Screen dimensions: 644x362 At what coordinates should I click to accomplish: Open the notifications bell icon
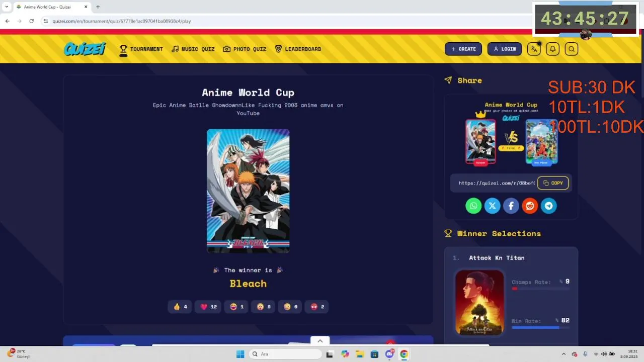coord(552,49)
